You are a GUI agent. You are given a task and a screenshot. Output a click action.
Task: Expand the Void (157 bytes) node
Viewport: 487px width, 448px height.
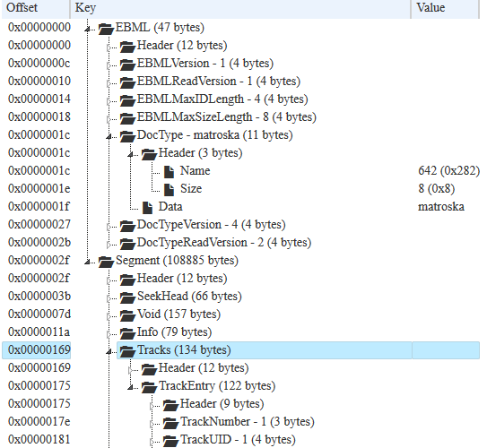pyautogui.click(x=109, y=316)
